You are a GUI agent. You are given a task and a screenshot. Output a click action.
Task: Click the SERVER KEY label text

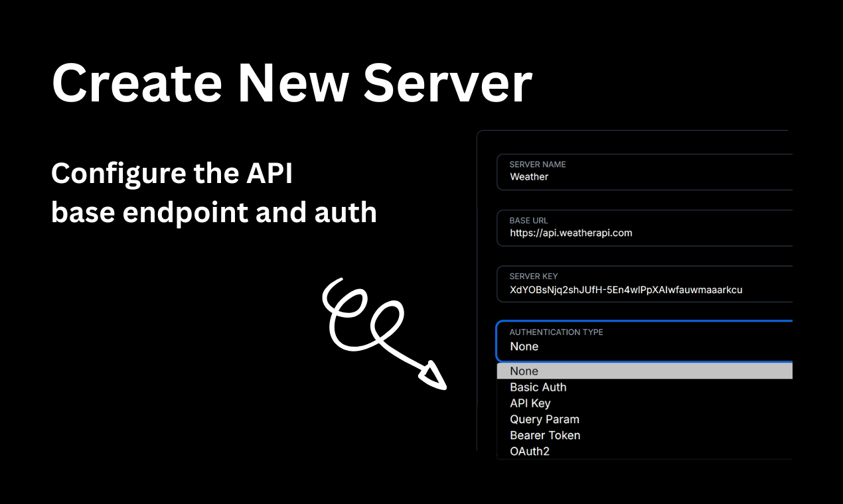click(534, 276)
